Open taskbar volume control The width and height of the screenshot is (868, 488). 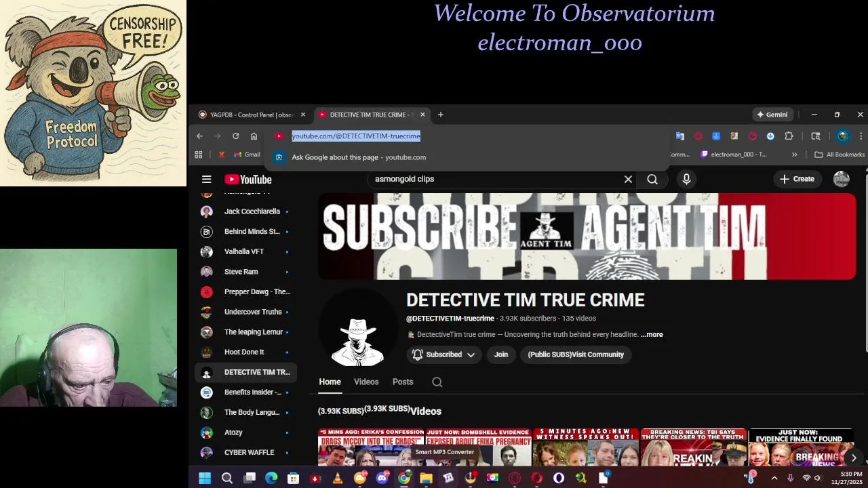point(817,479)
